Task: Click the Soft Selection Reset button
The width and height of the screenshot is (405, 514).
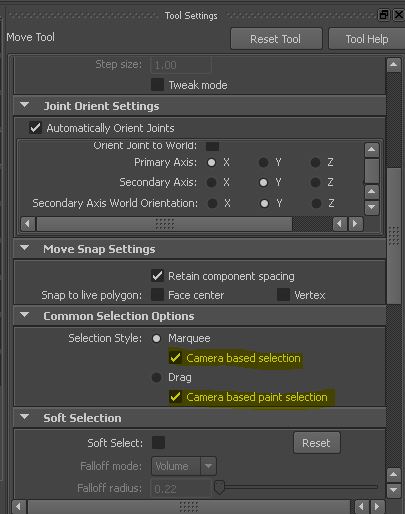Action: coord(317,443)
